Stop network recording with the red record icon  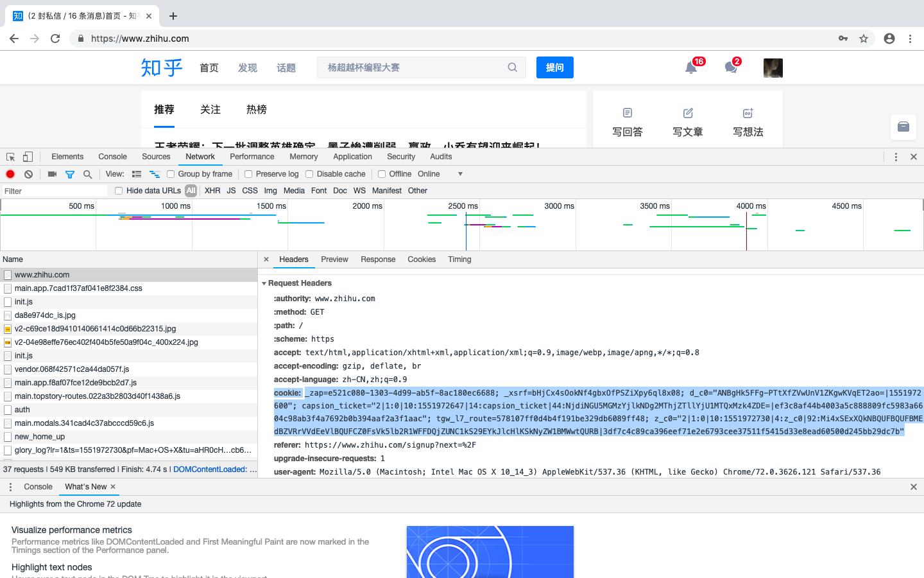[10, 173]
